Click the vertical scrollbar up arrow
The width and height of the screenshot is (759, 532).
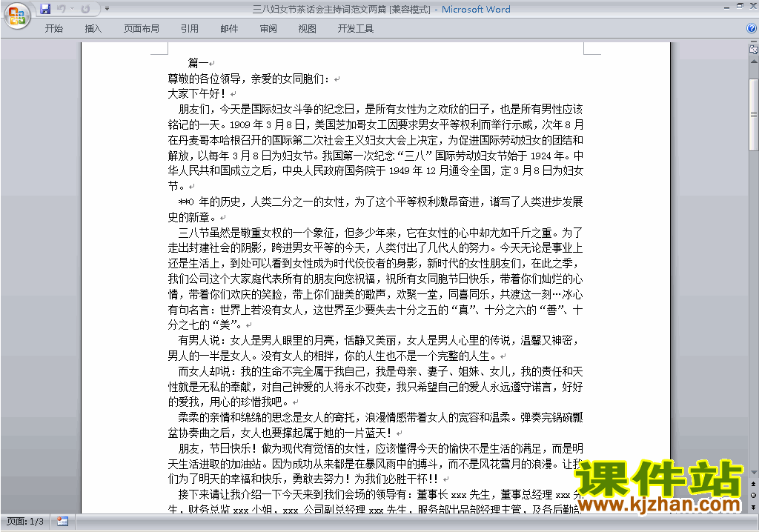pyautogui.click(x=754, y=61)
